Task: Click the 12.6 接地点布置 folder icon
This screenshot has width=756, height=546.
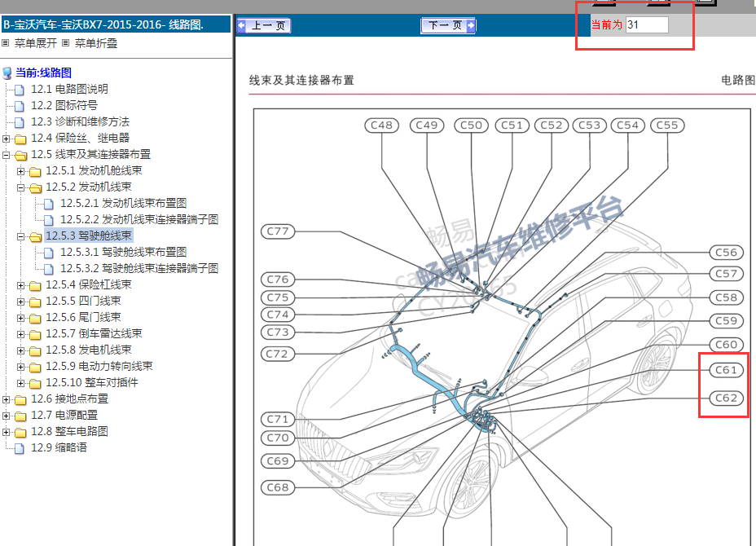Action: 20,400
